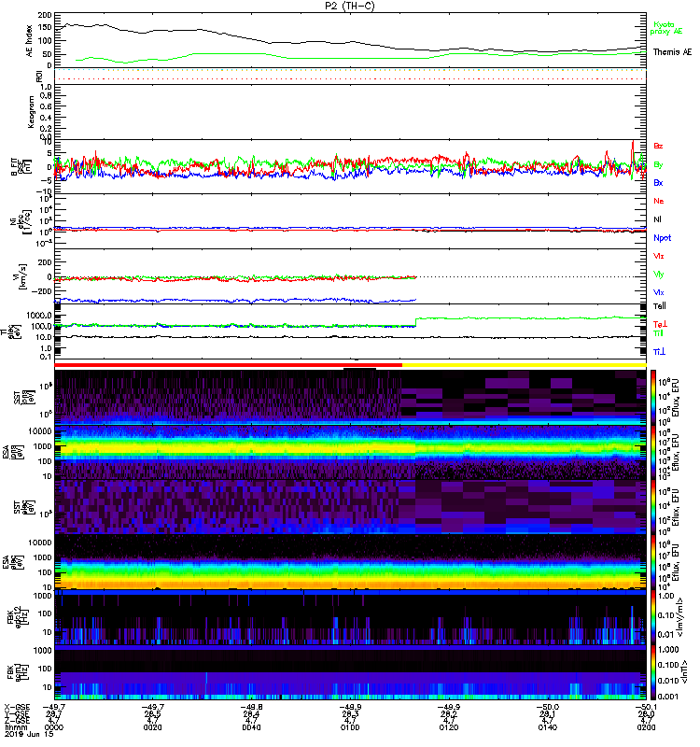Select the blue Npot legend label
Screen dimensions: 700x747
coord(663,238)
